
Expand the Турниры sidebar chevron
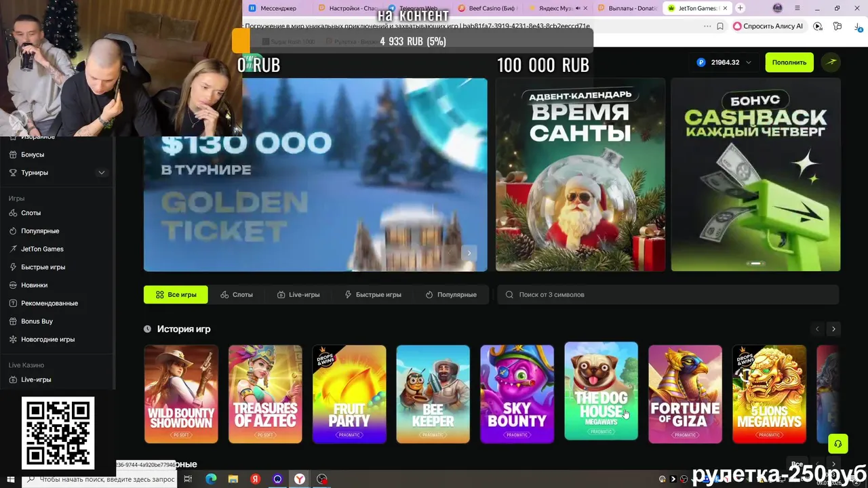[102, 173]
